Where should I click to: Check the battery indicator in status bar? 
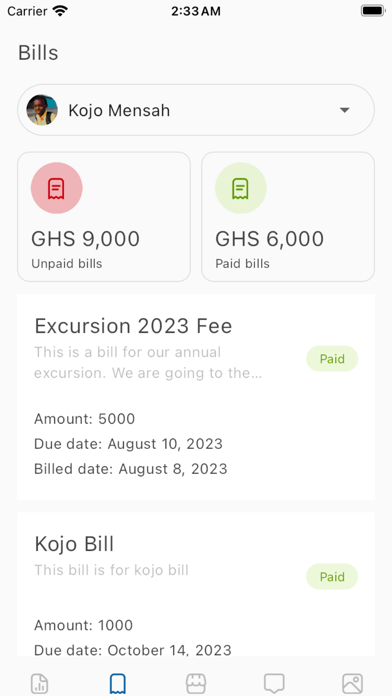pyautogui.click(x=372, y=11)
